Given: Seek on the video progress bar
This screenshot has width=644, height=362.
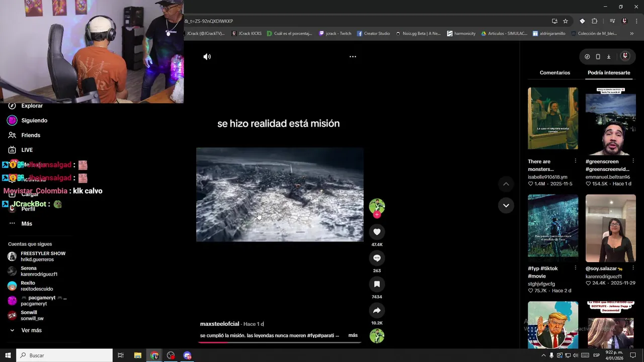Looking at the screenshot, I should click(x=280, y=342).
